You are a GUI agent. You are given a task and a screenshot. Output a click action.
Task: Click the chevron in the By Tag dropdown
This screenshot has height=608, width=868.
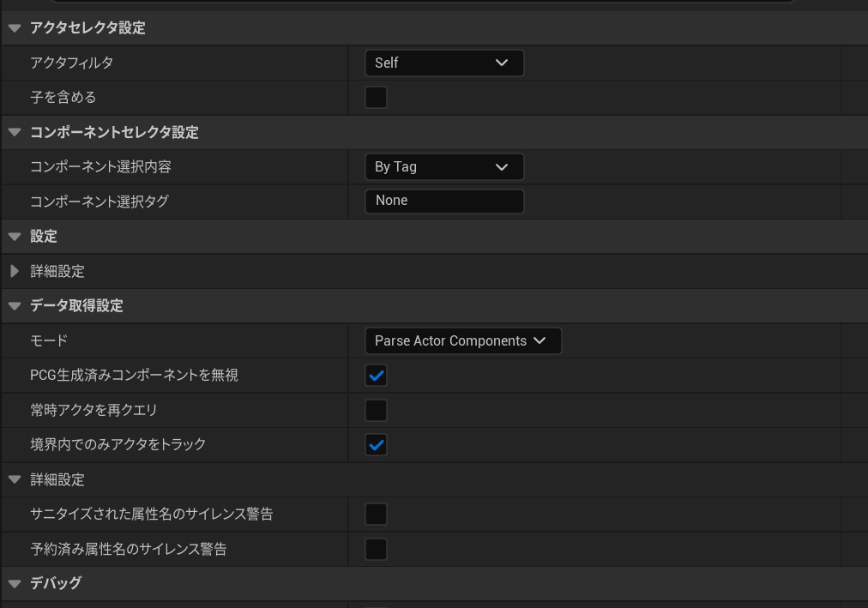[502, 167]
